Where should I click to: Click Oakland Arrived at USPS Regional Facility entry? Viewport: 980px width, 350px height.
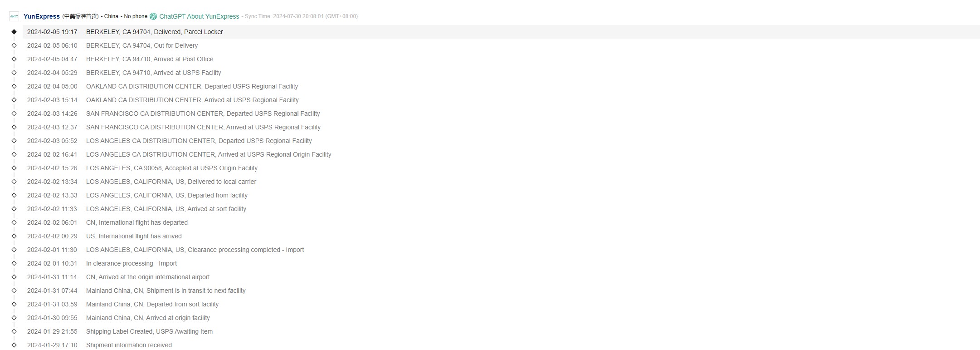(x=192, y=100)
